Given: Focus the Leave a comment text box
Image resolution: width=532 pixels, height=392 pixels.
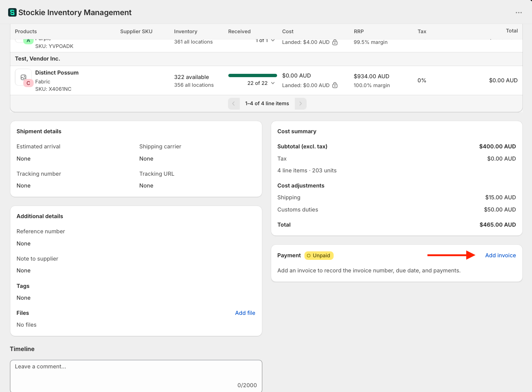Looking at the screenshot, I should pyautogui.click(x=136, y=376).
